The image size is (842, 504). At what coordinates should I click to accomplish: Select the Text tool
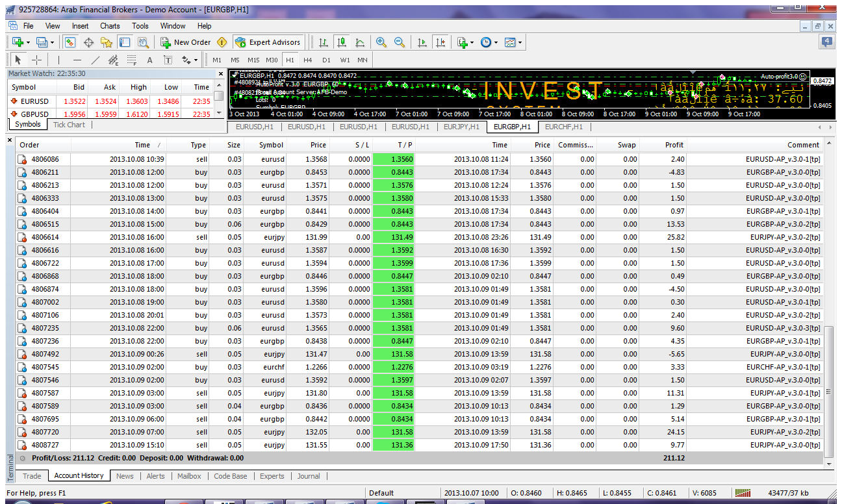(x=149, y=60)
